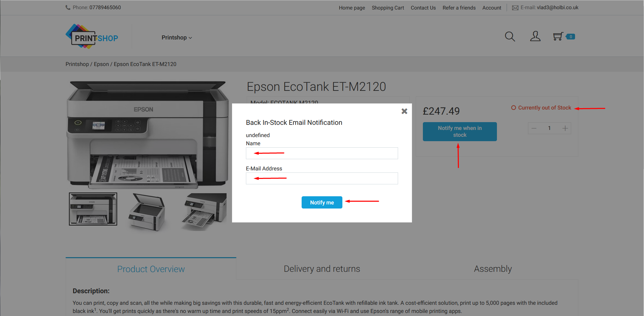Open the search magnifier icon

[510, 36]
